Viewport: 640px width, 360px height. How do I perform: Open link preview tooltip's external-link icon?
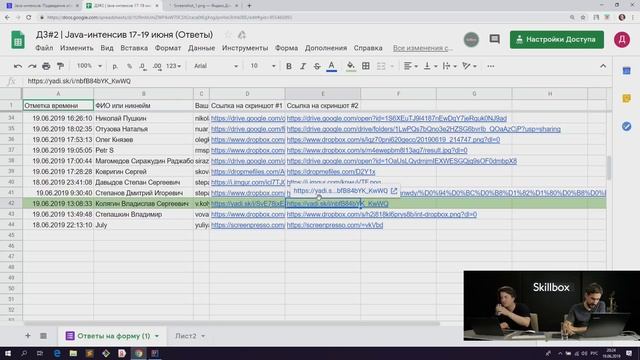(x=394, y=191)
